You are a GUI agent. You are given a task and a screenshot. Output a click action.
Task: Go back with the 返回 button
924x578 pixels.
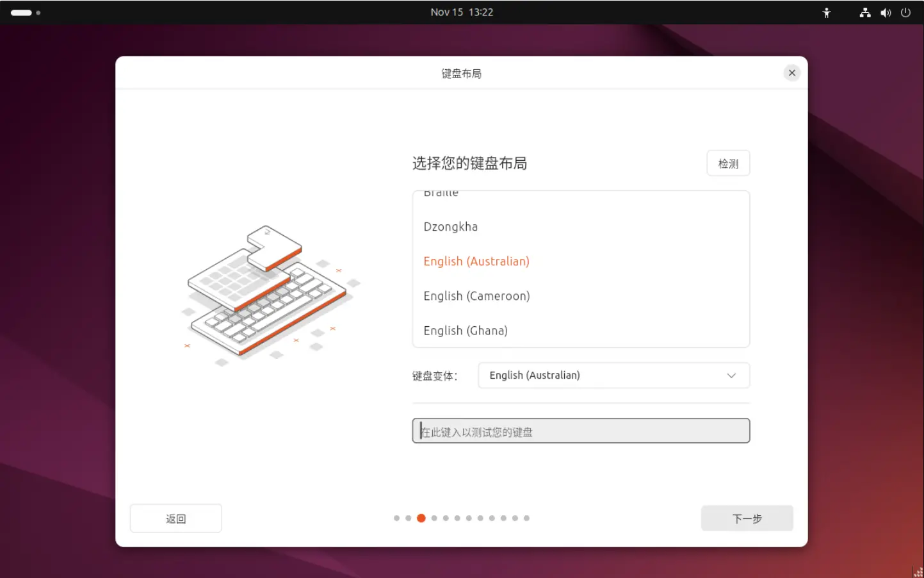(x=175, y=518)
